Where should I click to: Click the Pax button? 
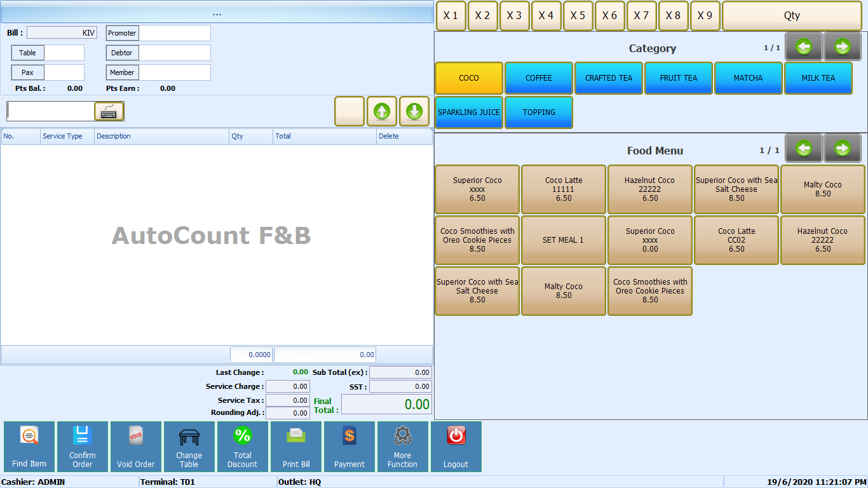click(27, 72)
